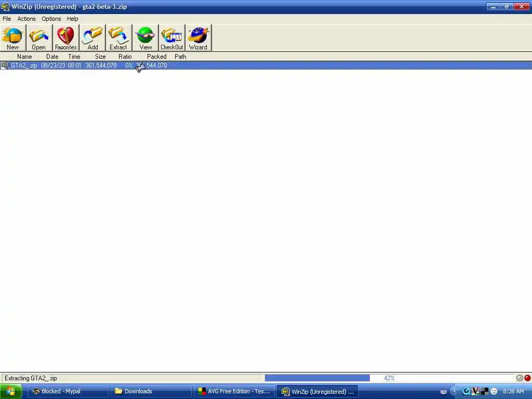Image resolution: width=532 pixels, height=399 pixels.
Task: Sort by the Name column header
Action: 24,57
